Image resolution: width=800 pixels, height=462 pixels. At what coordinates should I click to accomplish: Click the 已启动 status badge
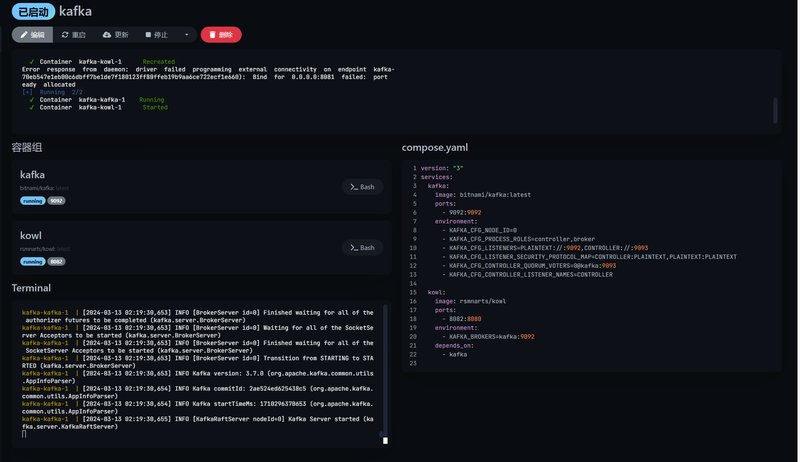click(32, 10)
